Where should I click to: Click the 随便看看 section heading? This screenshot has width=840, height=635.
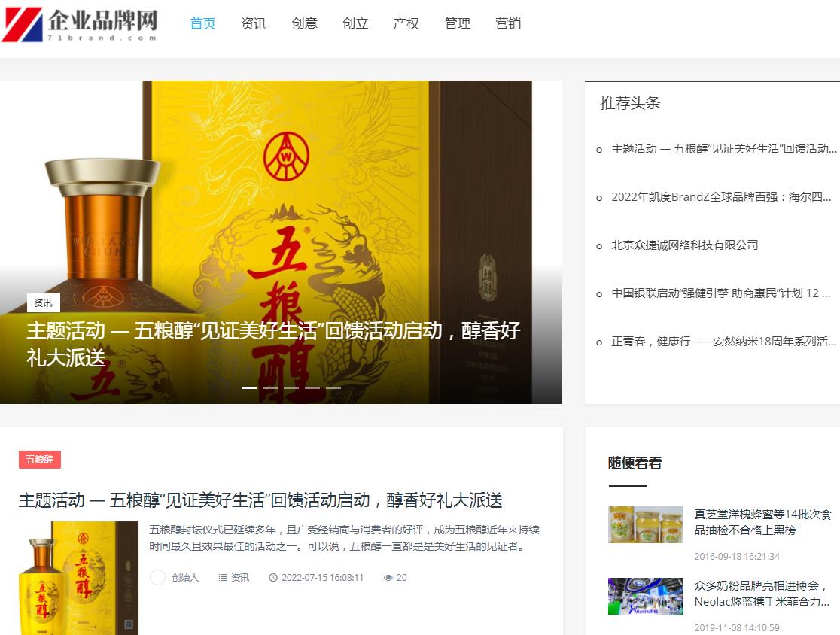pos(635,463)
